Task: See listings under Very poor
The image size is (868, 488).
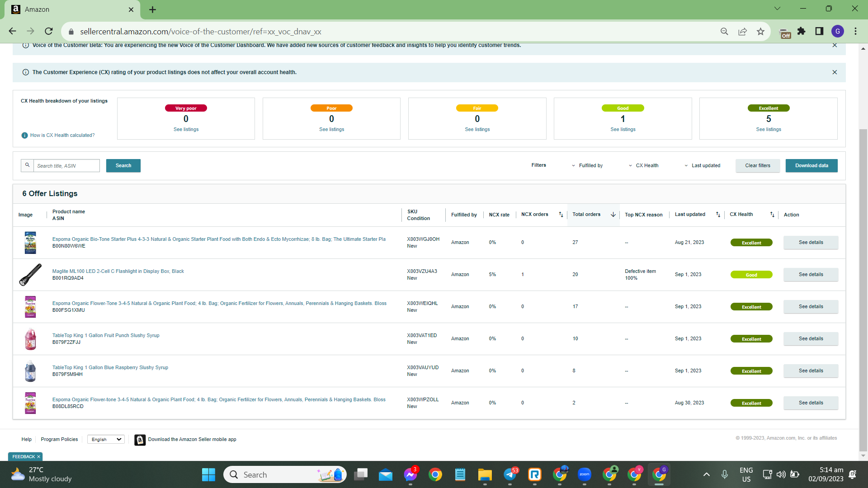Action: (186, 130)
